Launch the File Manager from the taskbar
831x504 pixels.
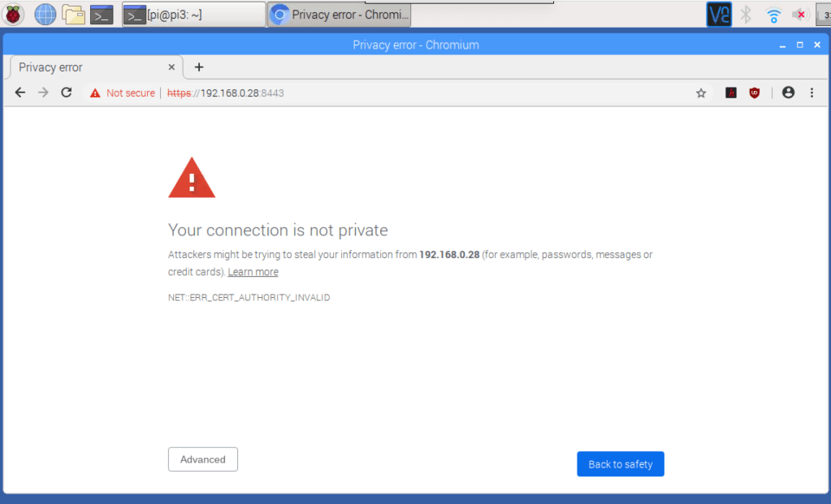pos(72,14)
